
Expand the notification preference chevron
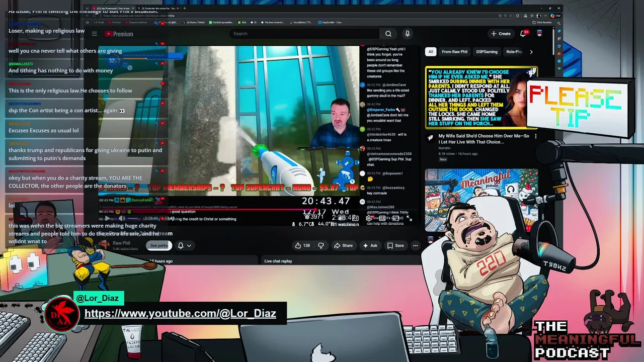click(189, 245)
